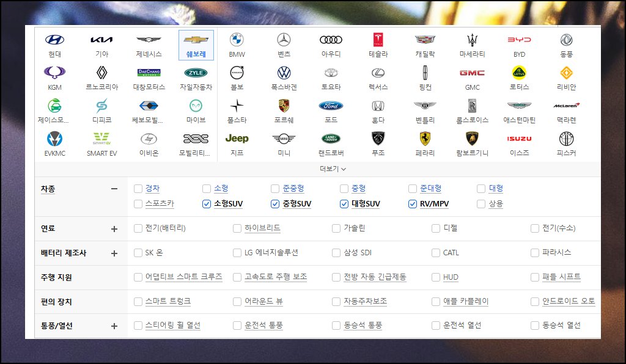Select the Porsche (포르쉐) crest icon
Image resolution: width=626 pixels, height=364 pixels.
[284, 106]
